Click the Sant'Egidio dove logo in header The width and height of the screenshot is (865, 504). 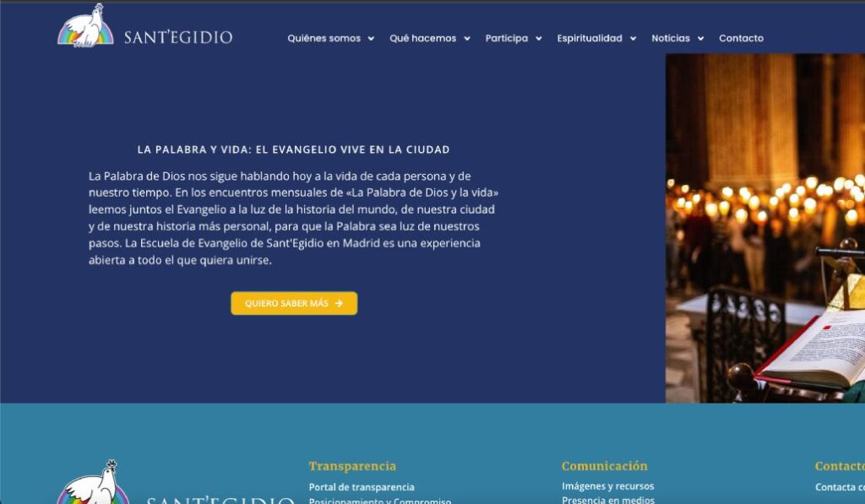[85, 27]
